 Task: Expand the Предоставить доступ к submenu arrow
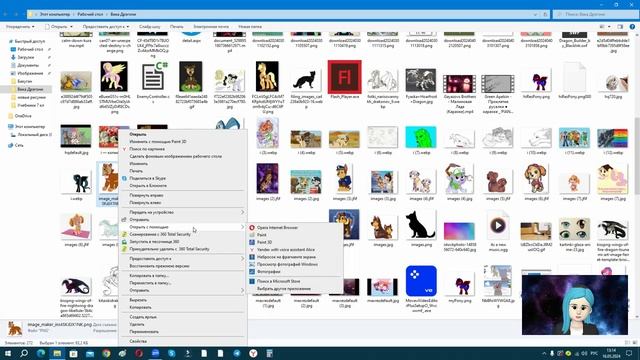[x=242, y=258]
